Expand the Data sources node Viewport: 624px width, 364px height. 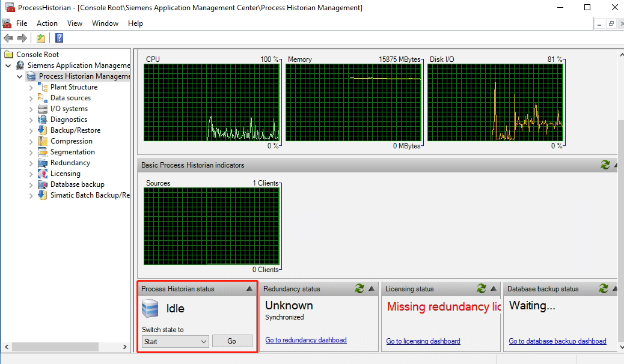(31, 98)
